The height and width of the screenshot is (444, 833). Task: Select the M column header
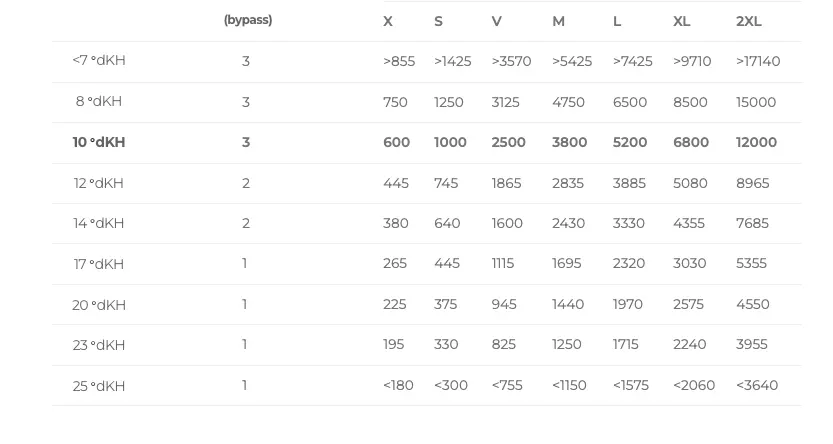pos(558,22)
